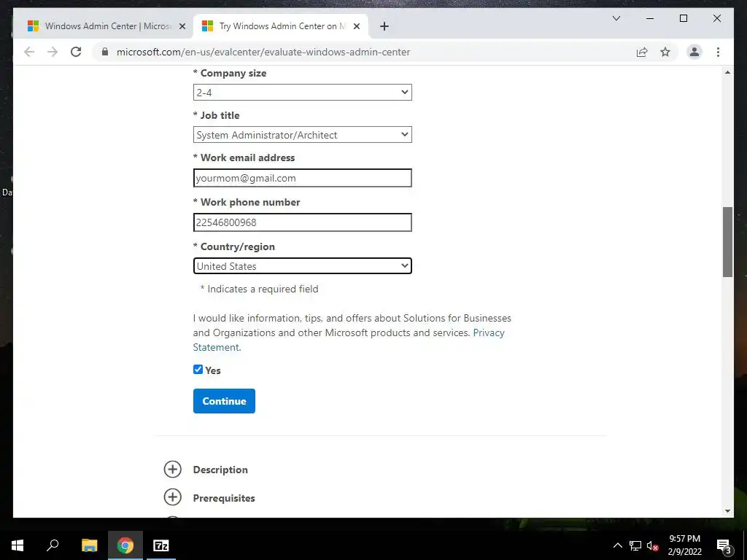Maximize the Chrome window
747x560 pixels.
point(683,18)
